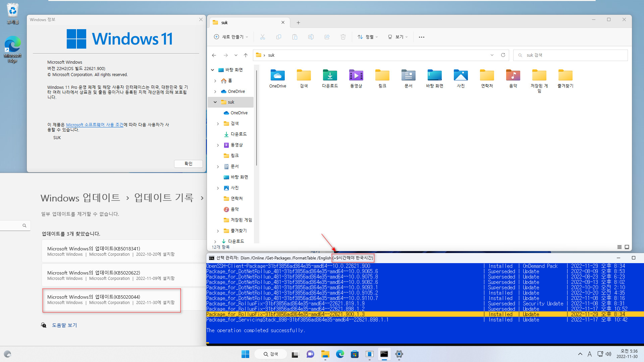Open Microsoft 소프트웨어 사용 조건 link
This screenshot has height=362, width=644.
[95, 125]
